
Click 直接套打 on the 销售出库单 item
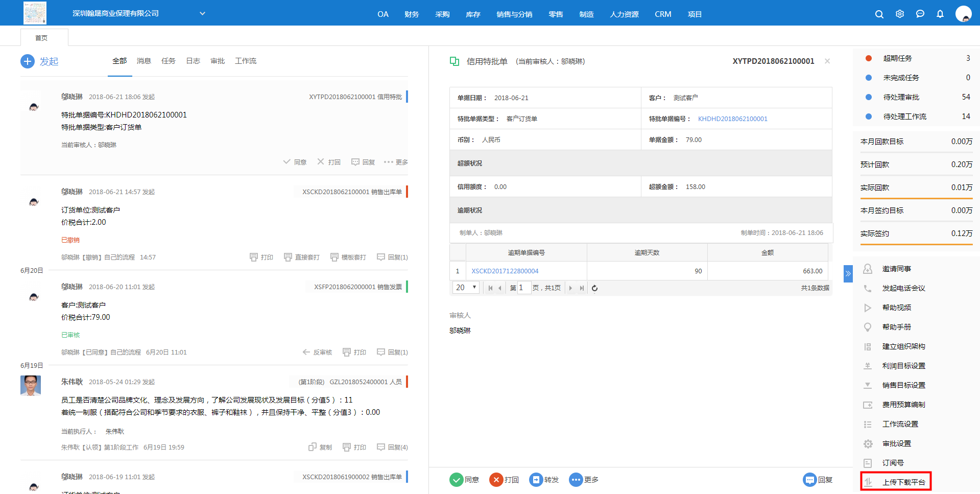(302, 257)
